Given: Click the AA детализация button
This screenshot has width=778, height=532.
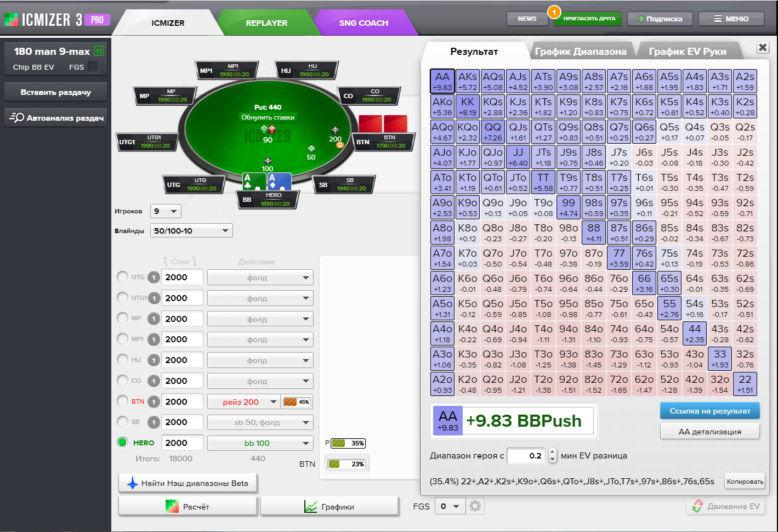Looking at the screenshot, I should tap(709, 432).
